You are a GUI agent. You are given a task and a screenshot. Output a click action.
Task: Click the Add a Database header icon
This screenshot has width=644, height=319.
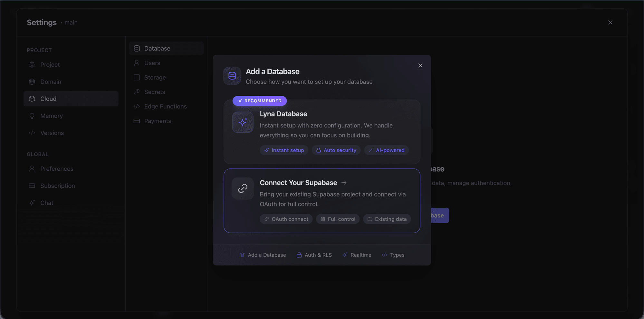[232, 76]
